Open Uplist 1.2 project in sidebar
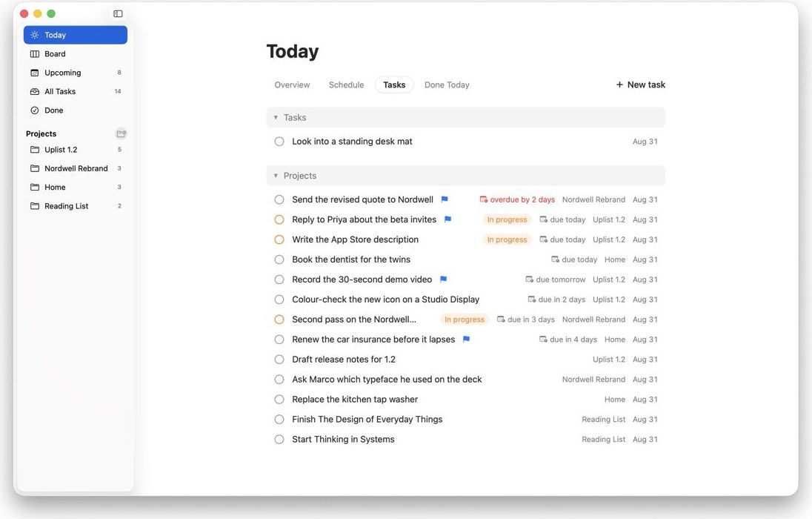The width and height of the screenshot is (812, 519). click(76, 149)
